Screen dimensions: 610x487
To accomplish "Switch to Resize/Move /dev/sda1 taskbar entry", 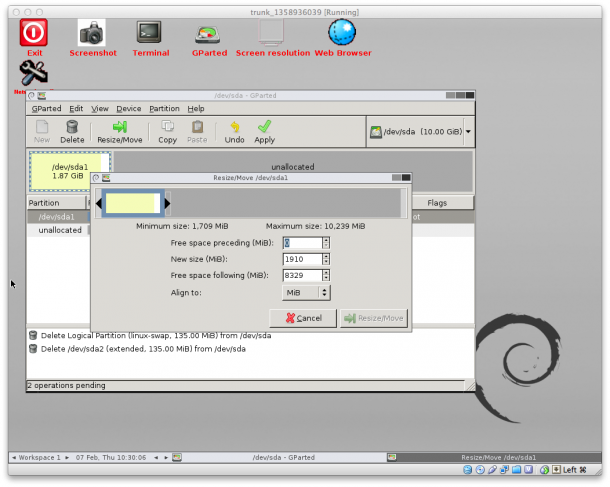I will tap(494, 457).
